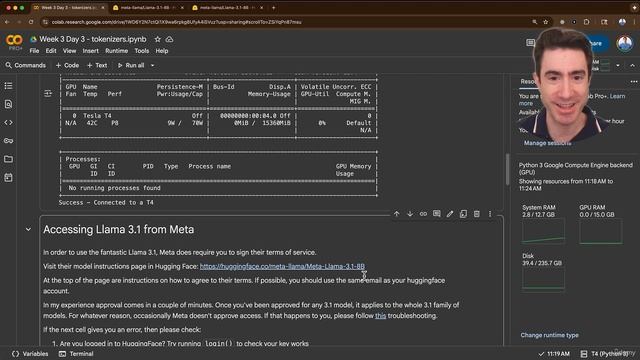
Task: Open the Chrome profile avatar in toolbar
Action: click(x=622, y=22)
